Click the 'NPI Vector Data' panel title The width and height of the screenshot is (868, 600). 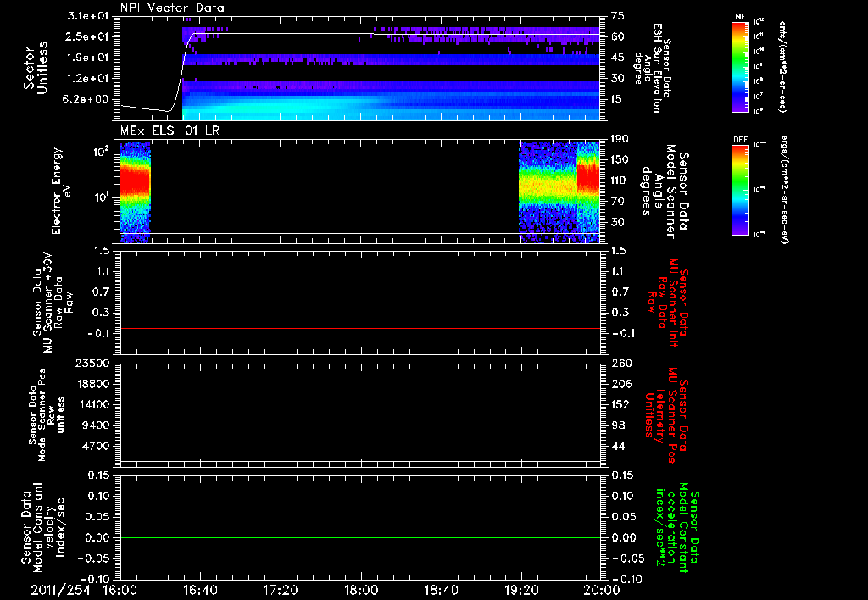click(x=172, y=8)
